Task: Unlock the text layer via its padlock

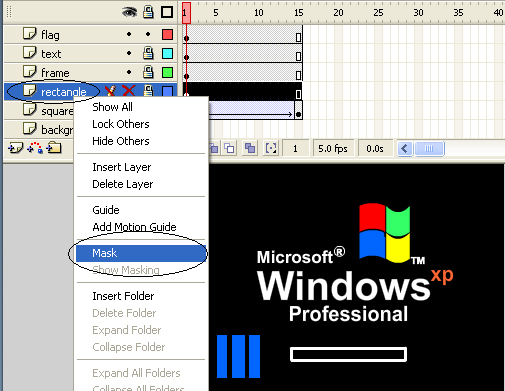Action: (148, 53)
